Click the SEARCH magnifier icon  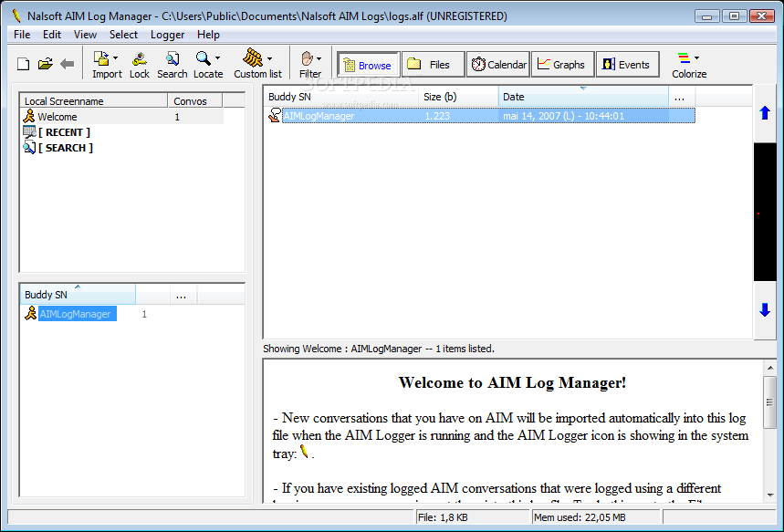tap(29, 148)
